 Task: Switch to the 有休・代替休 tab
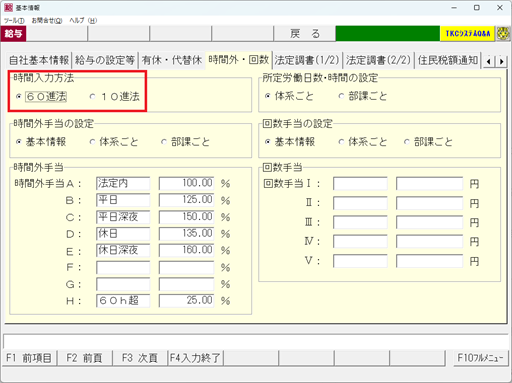click(172, 60)
